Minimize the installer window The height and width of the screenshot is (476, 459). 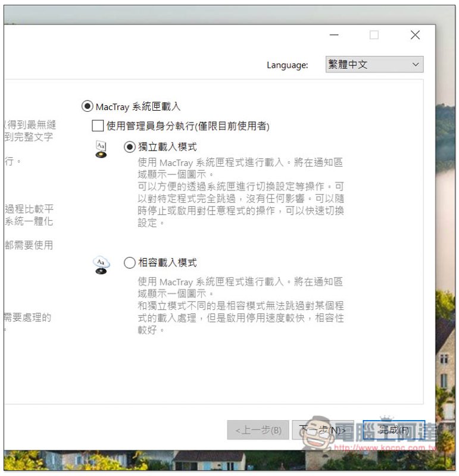coord(334,35)
